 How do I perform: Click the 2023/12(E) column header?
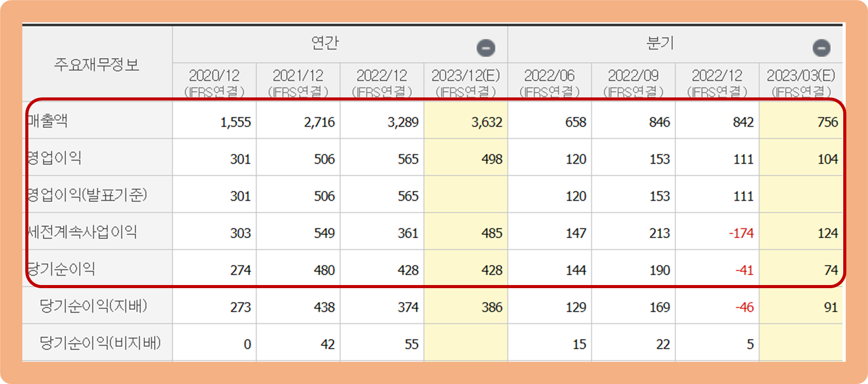coord(465,82)
